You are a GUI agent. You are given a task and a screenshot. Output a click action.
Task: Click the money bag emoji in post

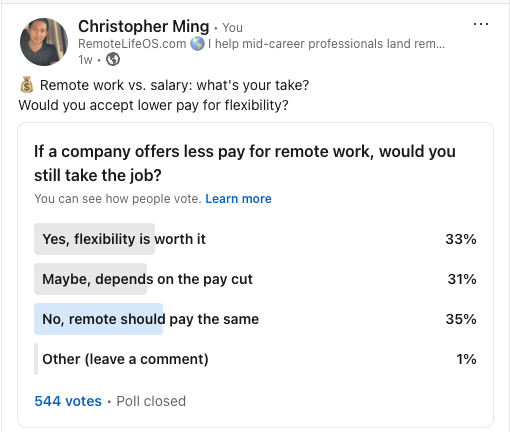[27, 85]
